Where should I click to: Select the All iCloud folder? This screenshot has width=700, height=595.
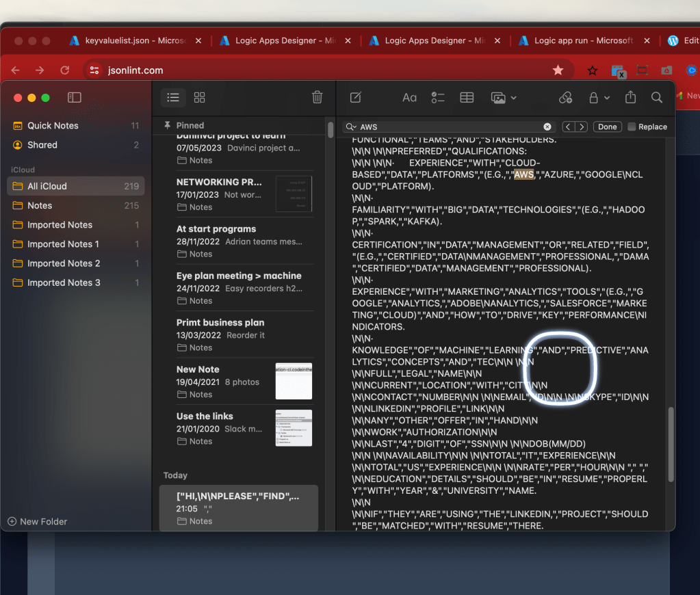click(x=76, y=186)
